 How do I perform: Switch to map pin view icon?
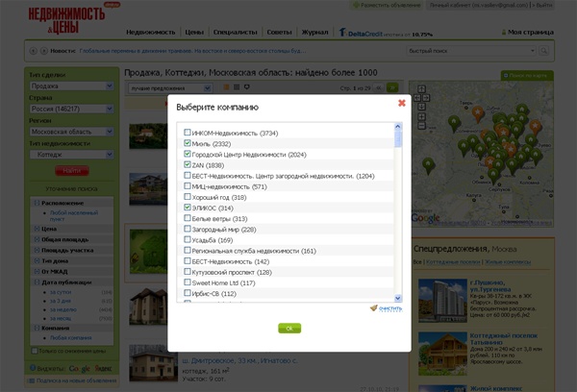247,87
